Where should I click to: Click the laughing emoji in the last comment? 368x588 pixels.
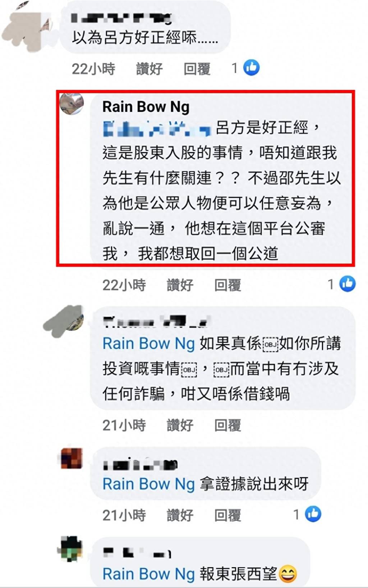point(287,574)
